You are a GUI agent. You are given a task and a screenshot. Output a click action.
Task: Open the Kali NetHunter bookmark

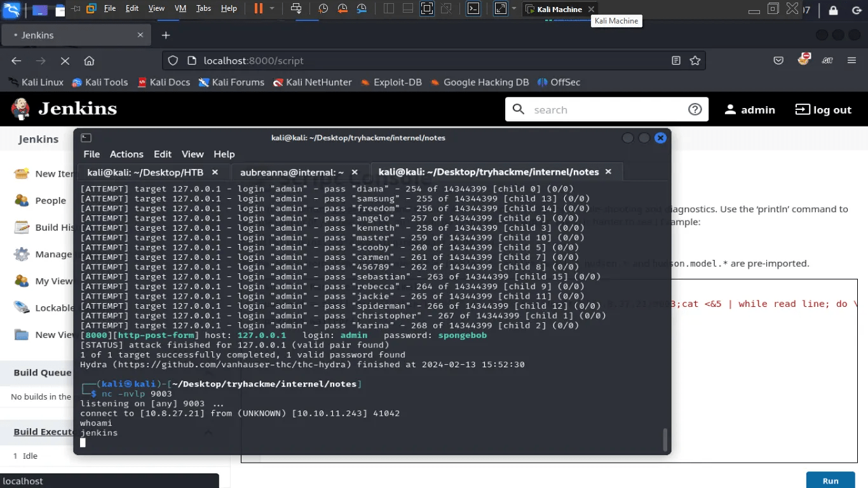[312, 82]
